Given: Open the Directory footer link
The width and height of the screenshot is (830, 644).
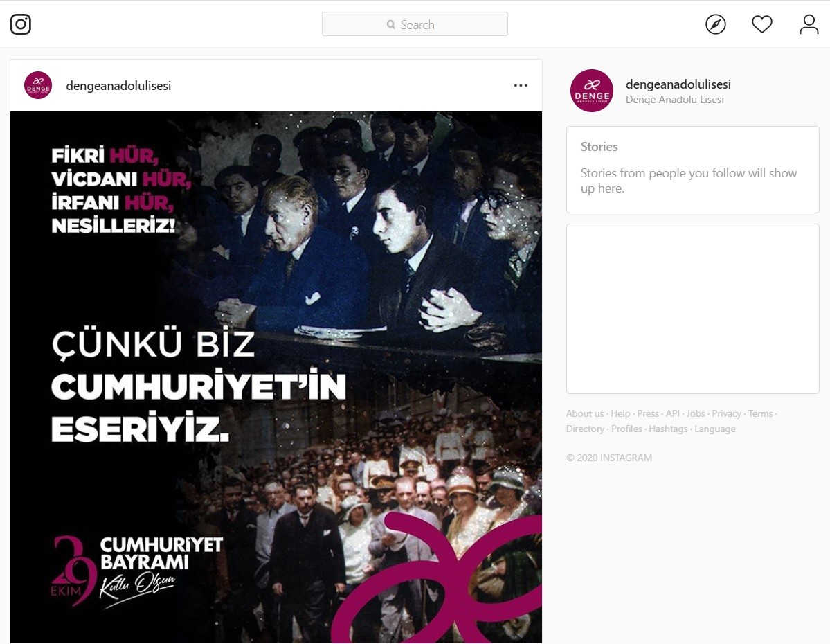Looking at the screenshot, I should pos(585,429).
